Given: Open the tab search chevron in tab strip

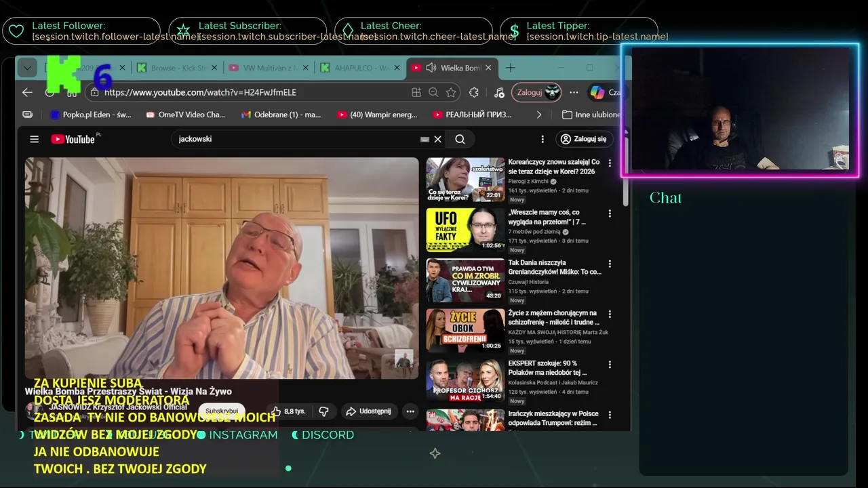Looking at the screenshot, I should click(27, 68).
